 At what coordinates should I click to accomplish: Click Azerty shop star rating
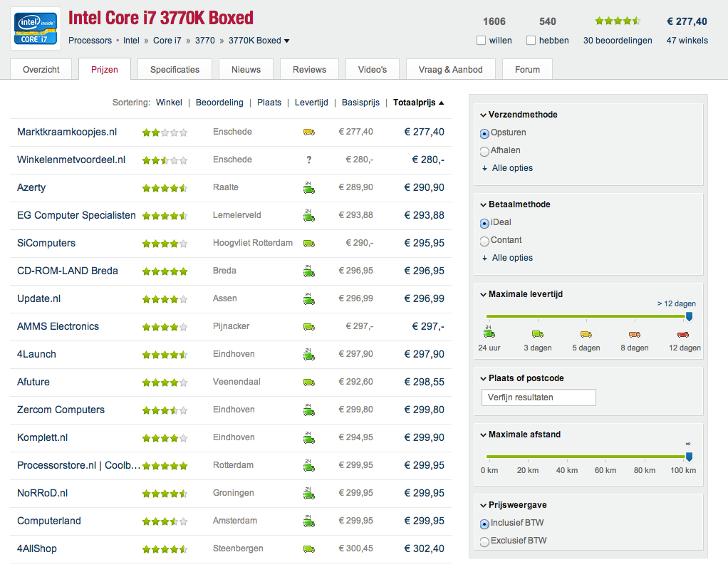[165, 188]
